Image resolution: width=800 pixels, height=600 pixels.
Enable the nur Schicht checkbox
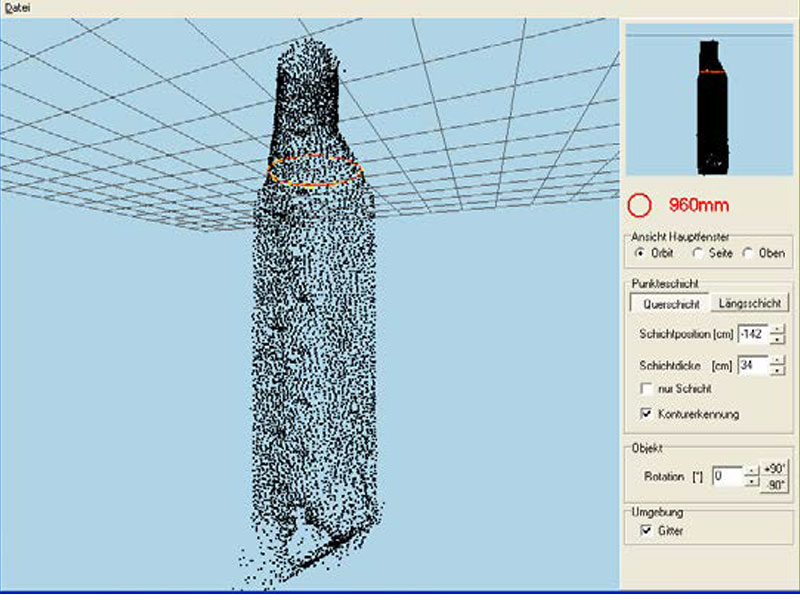(645, 389)
